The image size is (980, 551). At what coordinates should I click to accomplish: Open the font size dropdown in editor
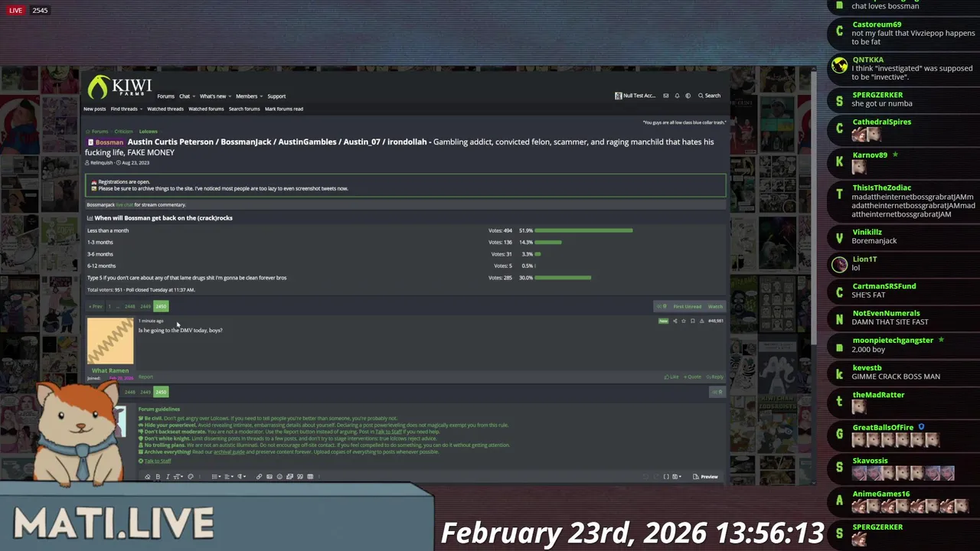pyautogui.click(x=178, y=477)
